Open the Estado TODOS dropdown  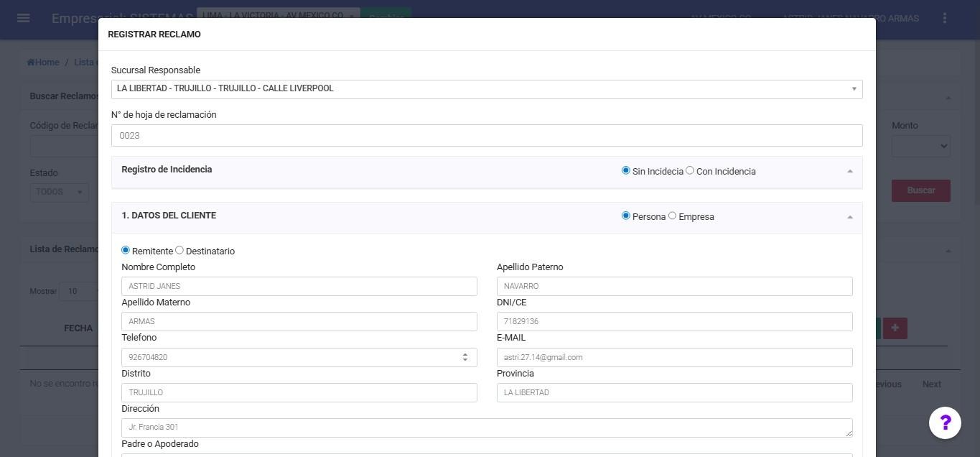(x=59, y=192)
